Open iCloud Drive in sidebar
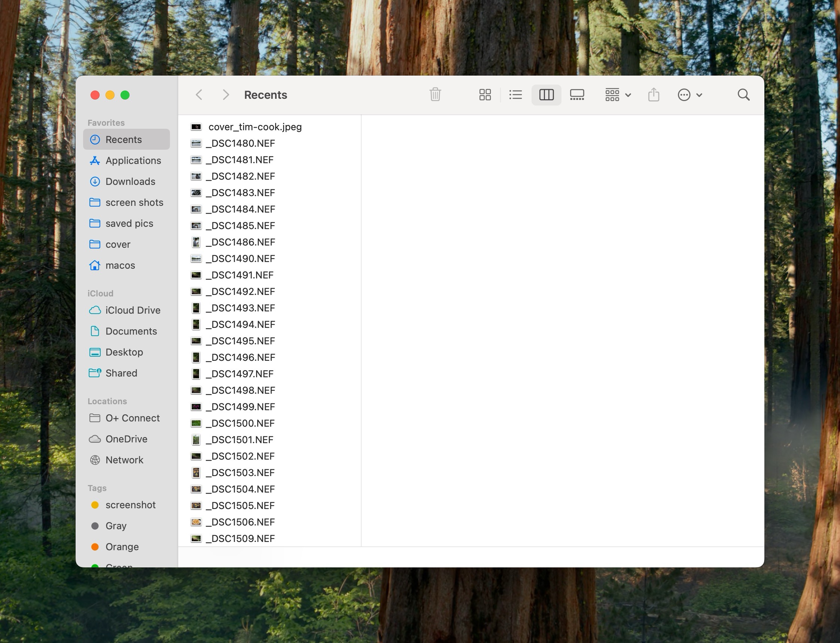Screen dimensions: 840x643 [x=126, y=310]
